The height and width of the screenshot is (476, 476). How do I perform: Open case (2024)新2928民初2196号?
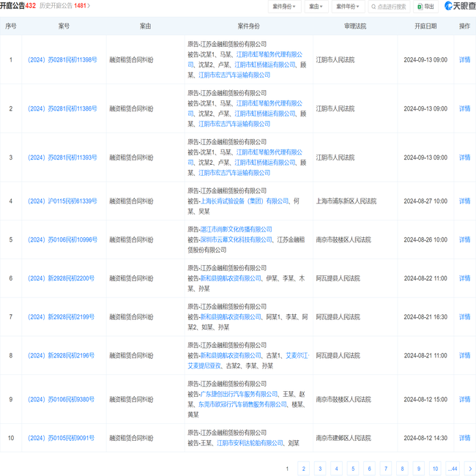click(61, 355)
